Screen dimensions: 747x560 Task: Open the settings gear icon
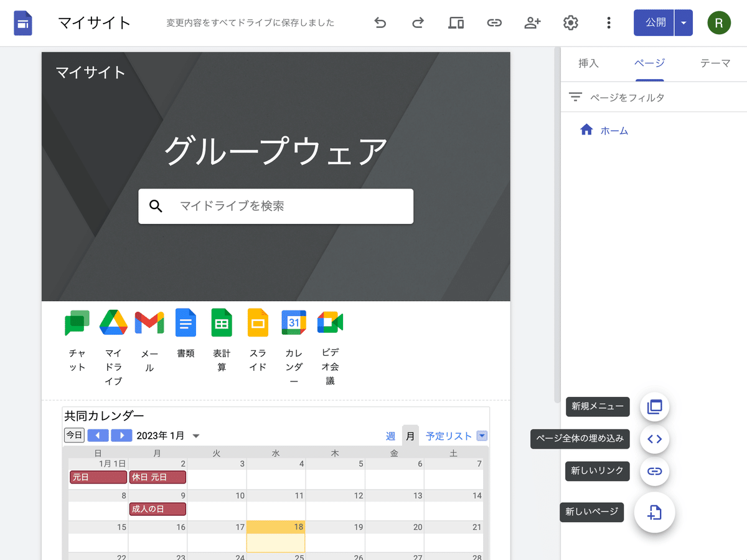[570, 23]
